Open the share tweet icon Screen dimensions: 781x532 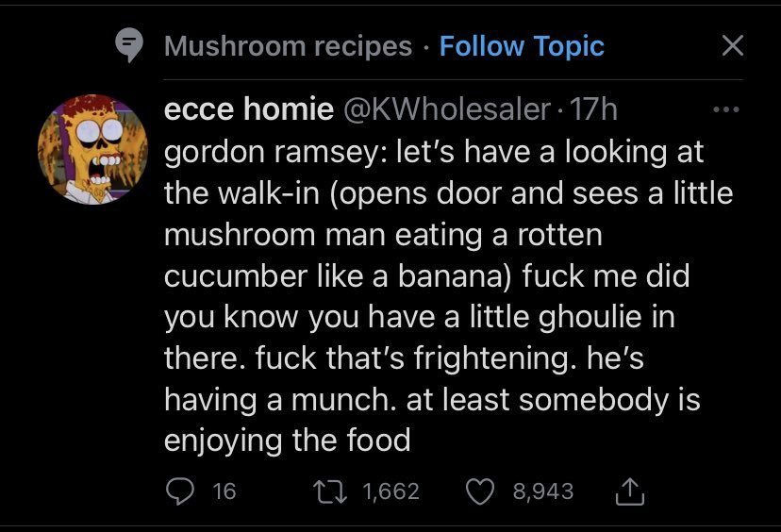coord(630,491)
